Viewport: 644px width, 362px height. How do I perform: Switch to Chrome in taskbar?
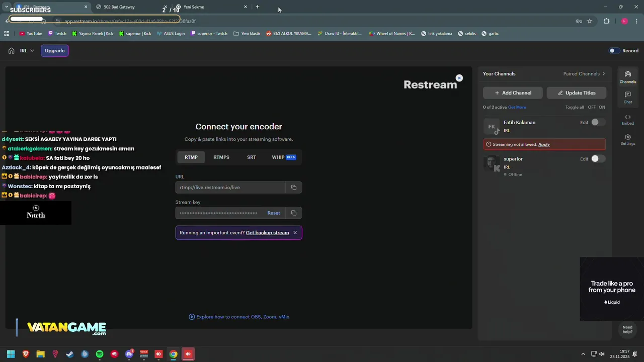[173, 354]
